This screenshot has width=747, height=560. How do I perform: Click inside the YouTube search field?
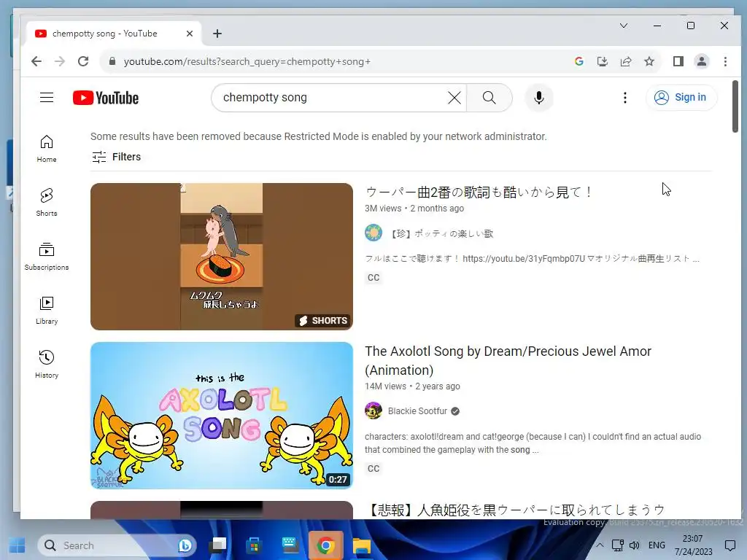coord(333,98)
